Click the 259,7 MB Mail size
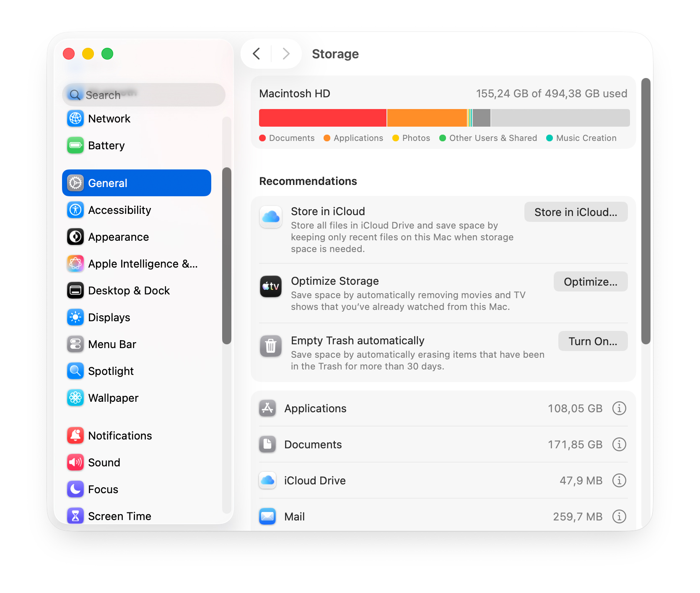Image resolution: width=700 pixels, height=593 pixels. (578, 517)
